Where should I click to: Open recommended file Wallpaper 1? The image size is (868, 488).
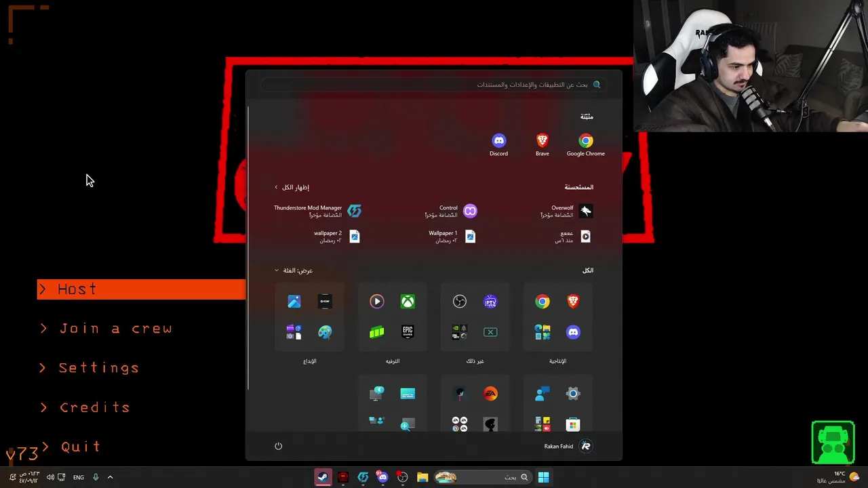[x=452, y=237]
